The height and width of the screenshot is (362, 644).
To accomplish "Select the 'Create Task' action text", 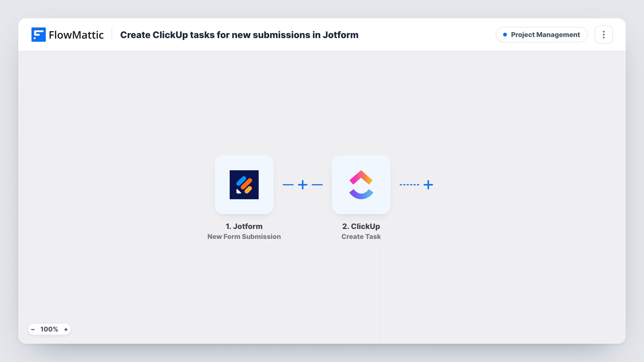I will tap(361, 237).
